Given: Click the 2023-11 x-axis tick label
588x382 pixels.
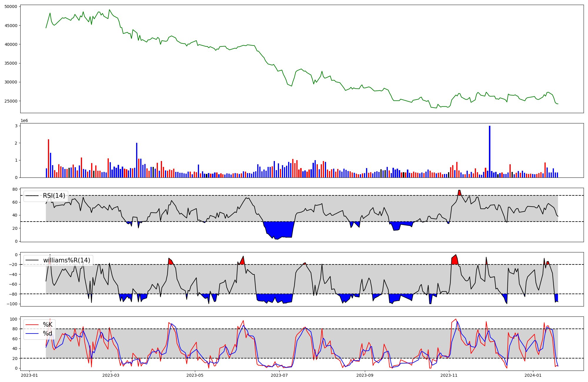Looking at the screenshot, I should 449,375.
